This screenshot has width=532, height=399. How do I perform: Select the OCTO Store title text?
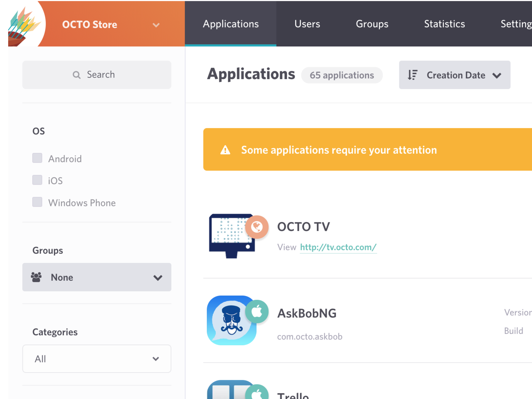pyautogui.click(x=90, y=24)
